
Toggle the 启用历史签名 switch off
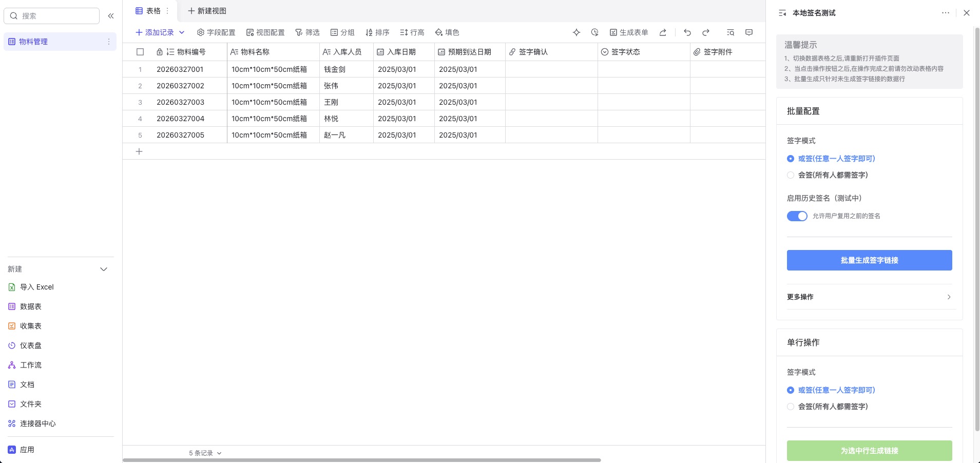[x=797, y=216]
